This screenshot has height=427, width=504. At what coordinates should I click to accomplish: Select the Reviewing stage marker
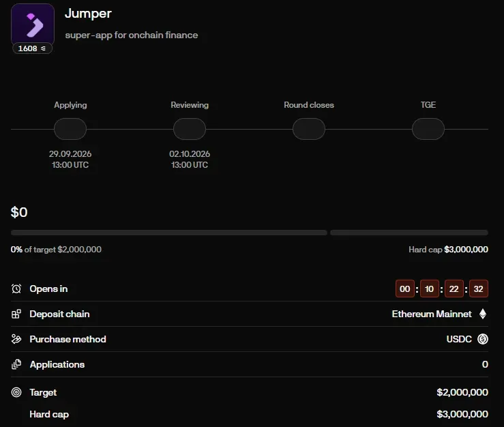click(190, 129)
